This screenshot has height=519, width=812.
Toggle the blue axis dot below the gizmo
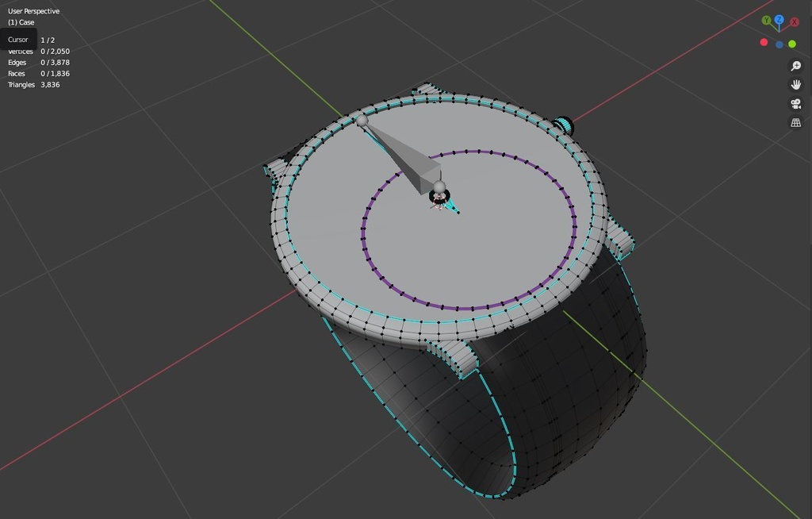779,44
